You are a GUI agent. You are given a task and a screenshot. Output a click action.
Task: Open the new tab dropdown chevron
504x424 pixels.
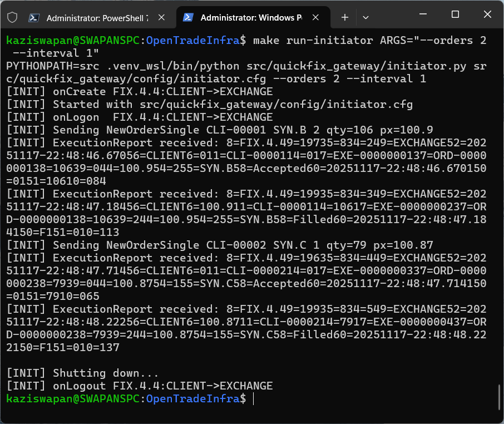(x=365, y=17)
